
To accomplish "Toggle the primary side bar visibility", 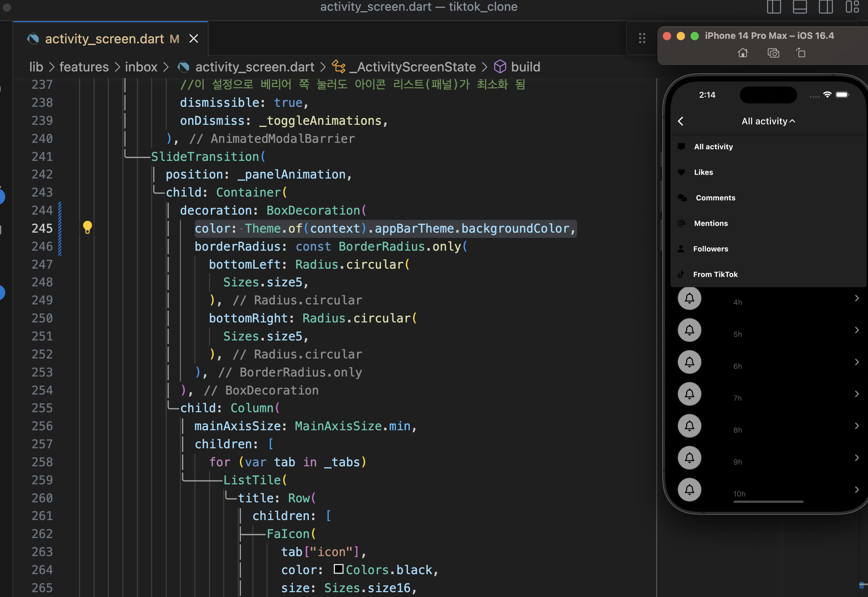I will click(x=774, y=7).
